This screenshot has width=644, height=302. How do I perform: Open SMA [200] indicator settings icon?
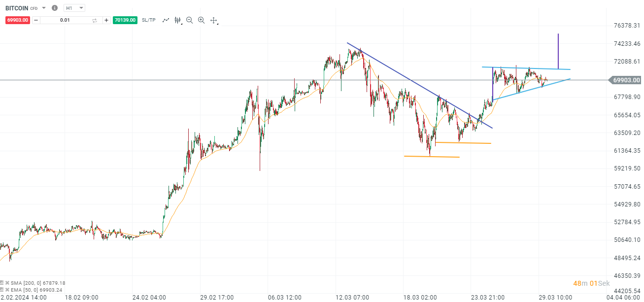pos(2,283)
